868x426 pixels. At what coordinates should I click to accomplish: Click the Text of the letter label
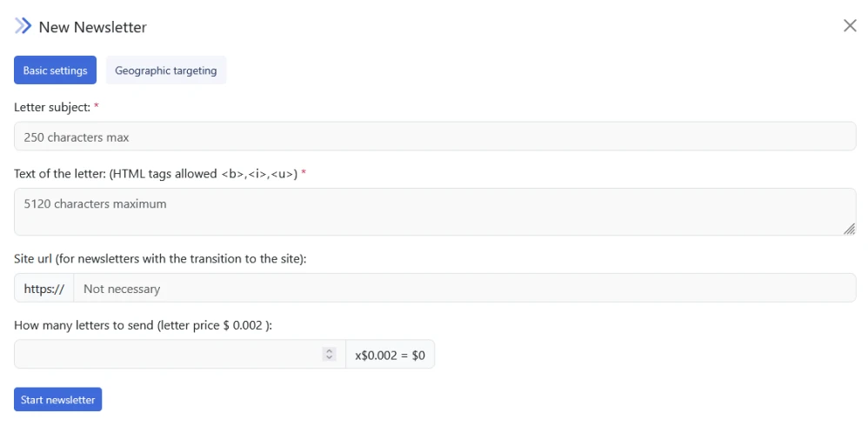(156, 174)
